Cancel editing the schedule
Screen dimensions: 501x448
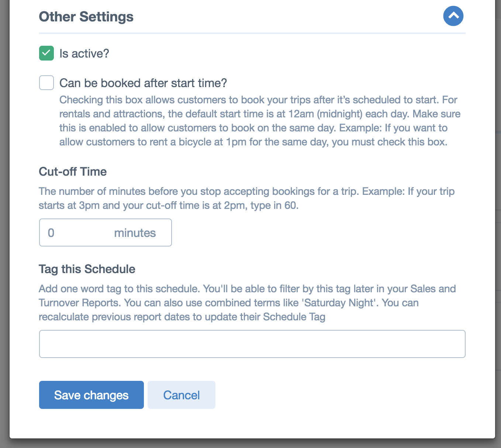tap(182, 395)
